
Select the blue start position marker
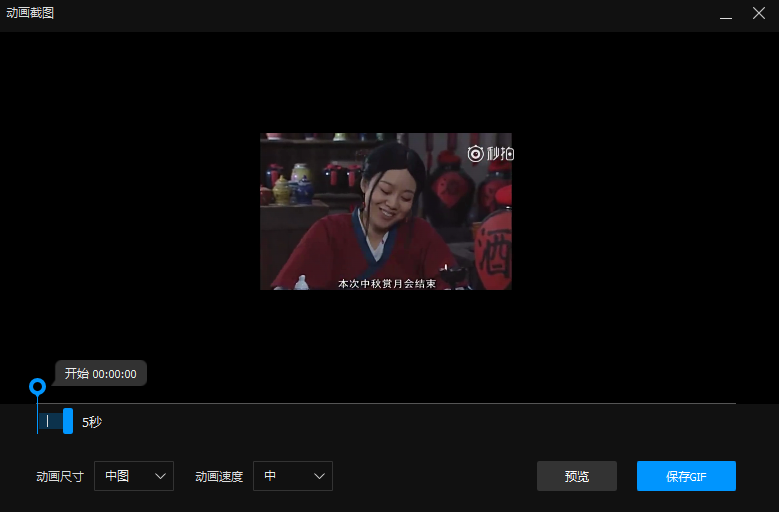click(37, 386)
